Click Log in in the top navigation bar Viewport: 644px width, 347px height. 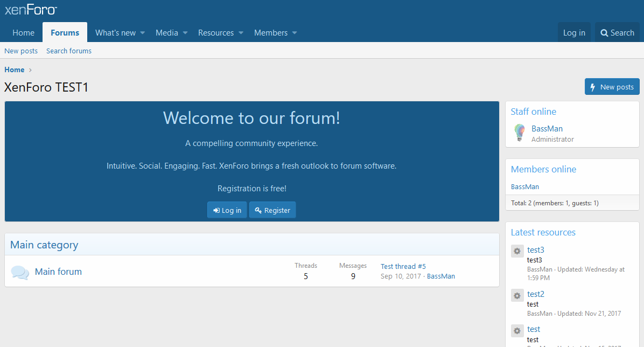[x=574, y=33]
